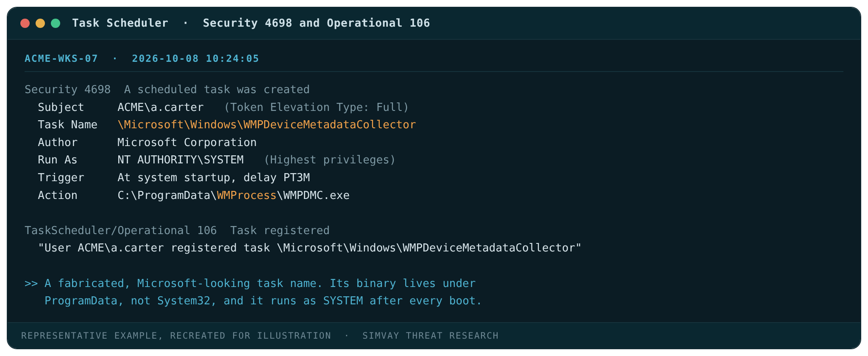This screenshot has width=868, height=356.
Task: Click the "Security 4698" event heading
Action: point(67,89)
